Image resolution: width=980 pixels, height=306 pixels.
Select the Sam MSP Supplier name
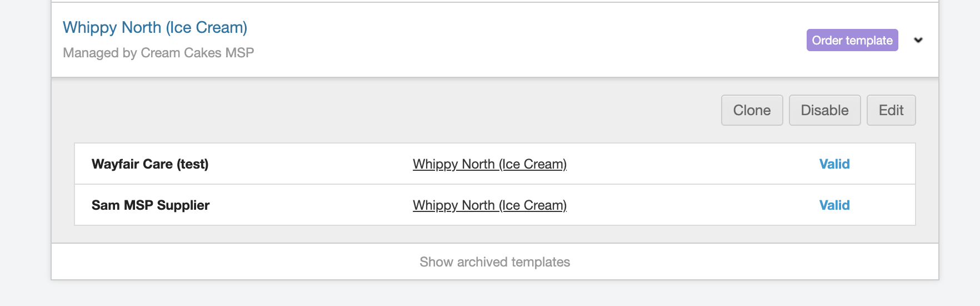pyautogui.click(x=151, y=205)
